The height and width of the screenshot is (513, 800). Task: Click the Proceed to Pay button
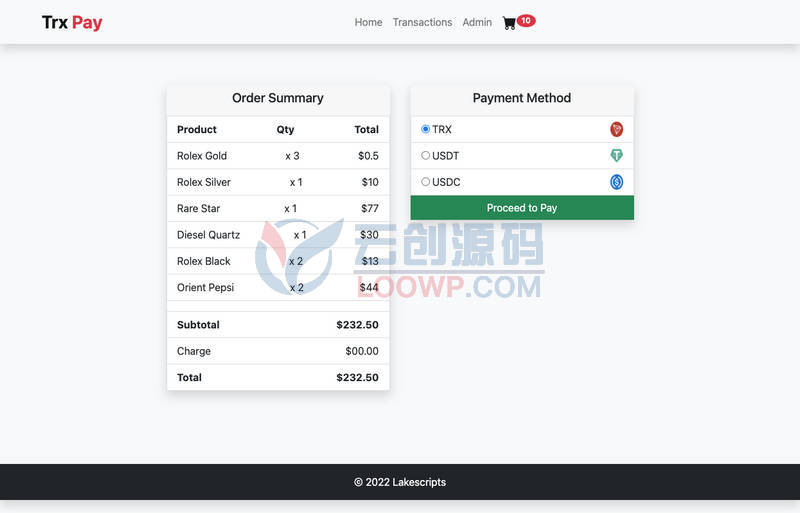522,208
